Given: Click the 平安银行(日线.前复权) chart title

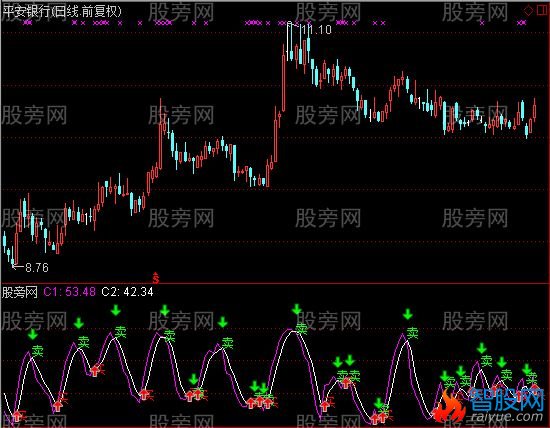Looking at the screenshot, I should tap(62, 11).
